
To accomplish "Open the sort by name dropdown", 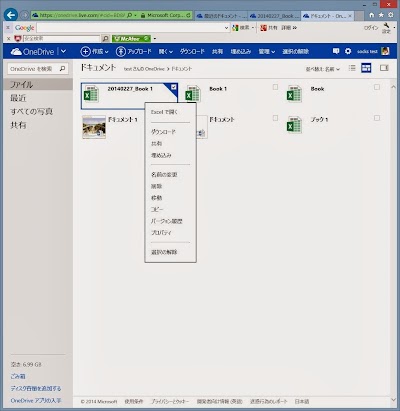I will pyautogui.click(x=323, y=69).
